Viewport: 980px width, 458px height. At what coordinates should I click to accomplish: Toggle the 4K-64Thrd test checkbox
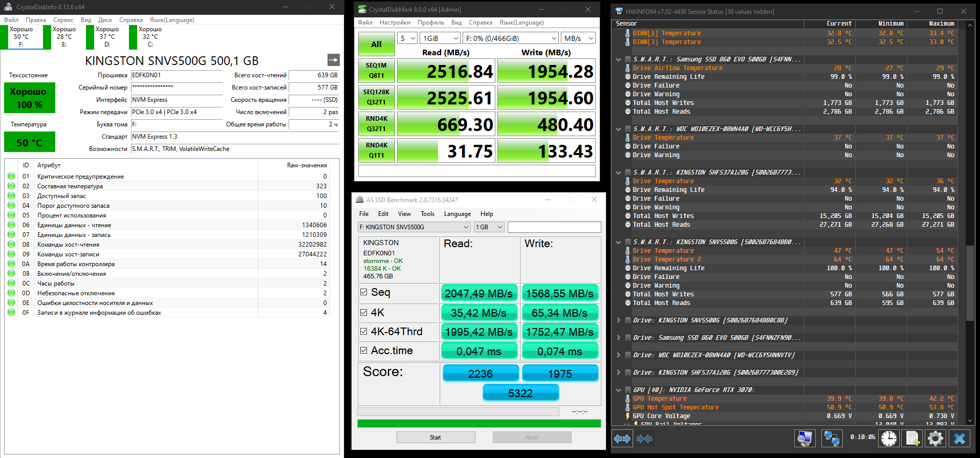point(364,331)
